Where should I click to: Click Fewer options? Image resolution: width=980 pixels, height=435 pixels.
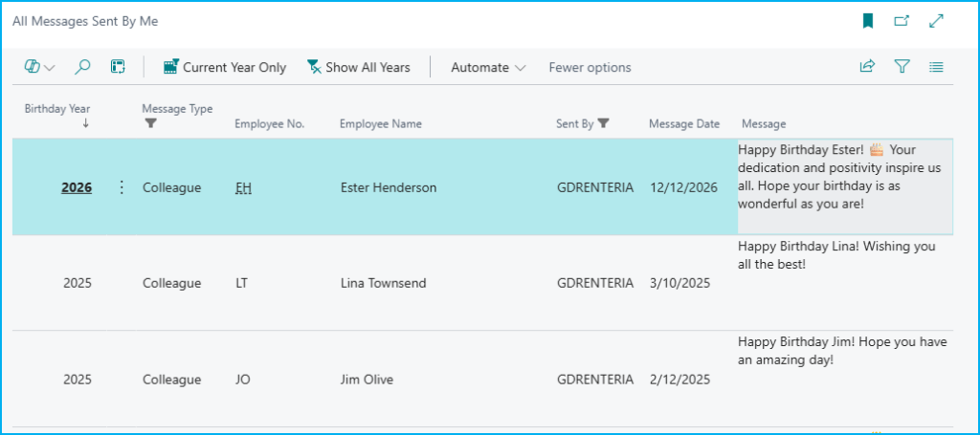[590, 67]
